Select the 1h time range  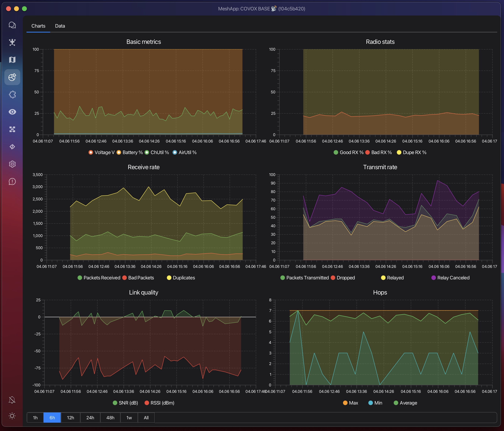[x=35, y=418]
